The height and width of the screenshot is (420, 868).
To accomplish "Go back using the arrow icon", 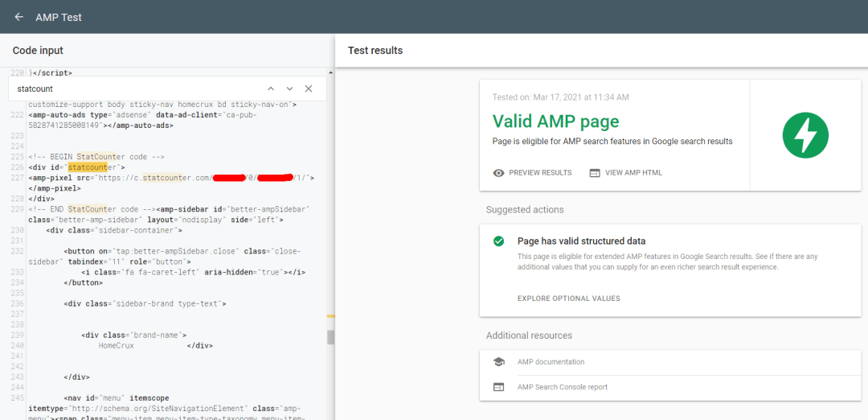I will tap(18, 17).
